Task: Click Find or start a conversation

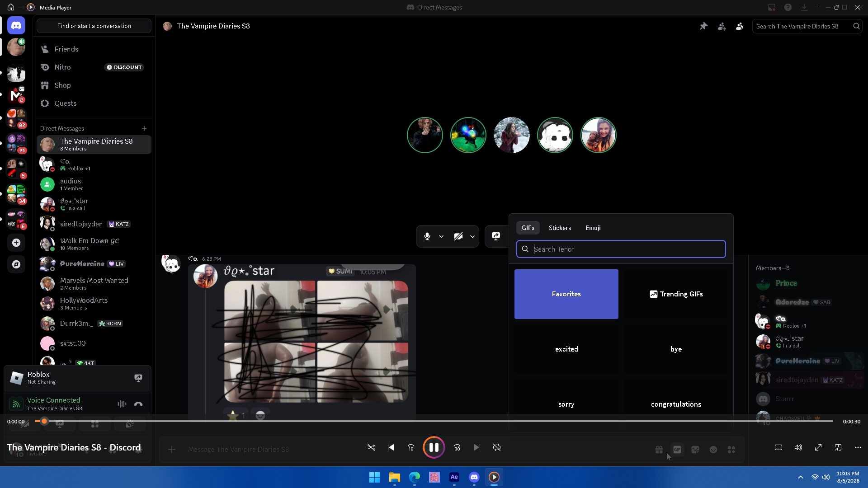Action: 94,26
